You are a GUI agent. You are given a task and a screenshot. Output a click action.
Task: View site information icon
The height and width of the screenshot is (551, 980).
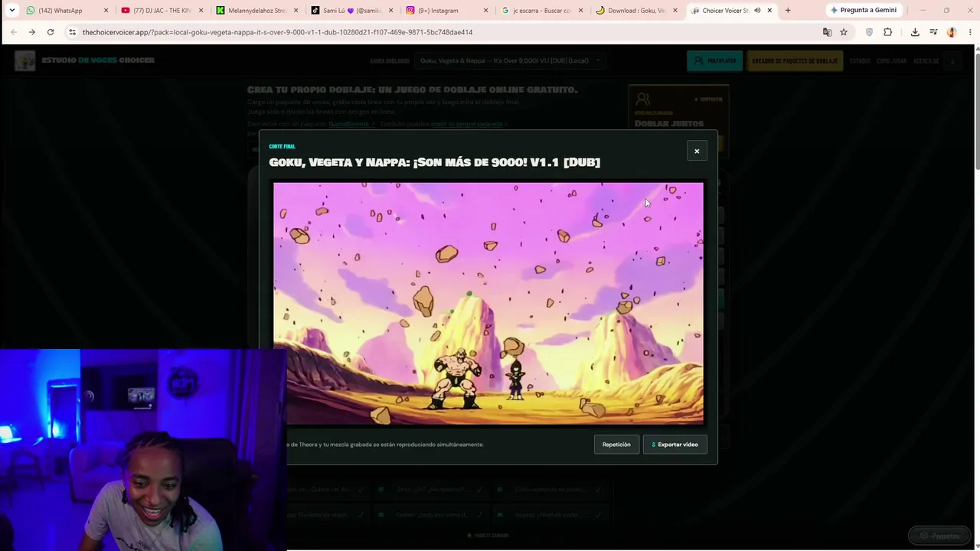click(x=72, y=32)
